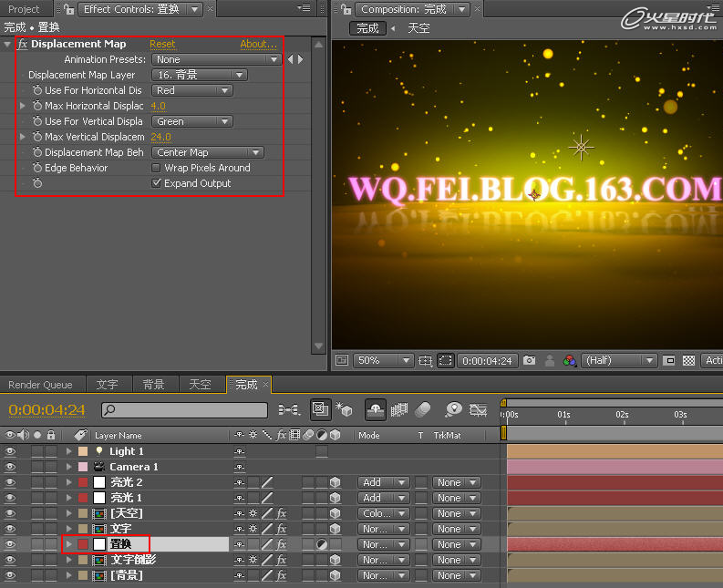Screen dimensions: 723x588
Task: Switch to the 天空 timeline tab
Action: 200,385
